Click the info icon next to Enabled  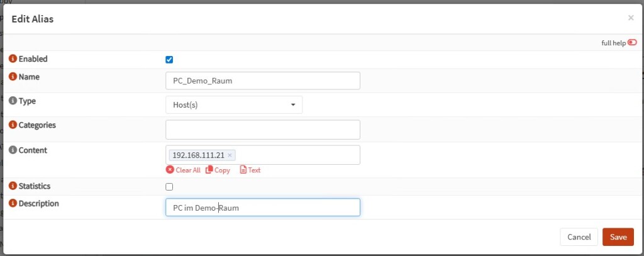[x=13, y=59]
